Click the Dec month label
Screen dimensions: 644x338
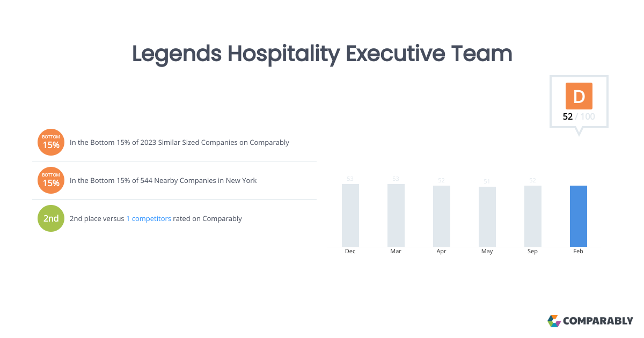click(350, 251)
